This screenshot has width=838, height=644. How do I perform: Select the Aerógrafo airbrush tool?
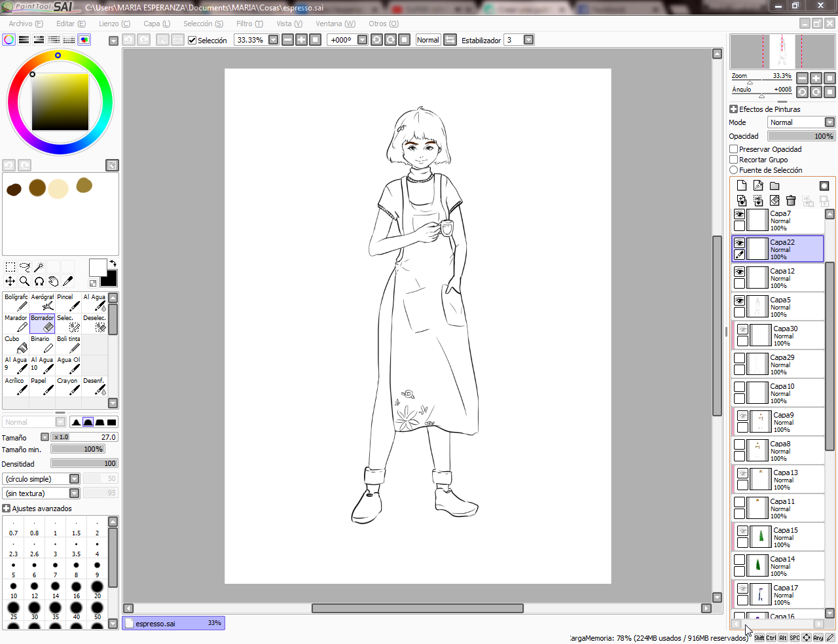(x=43, y=302)
